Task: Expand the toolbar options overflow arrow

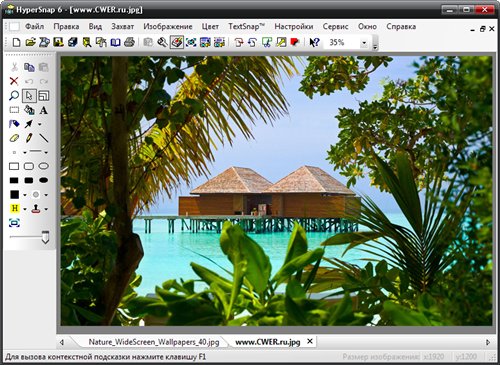Action: (x=375, y=47)
